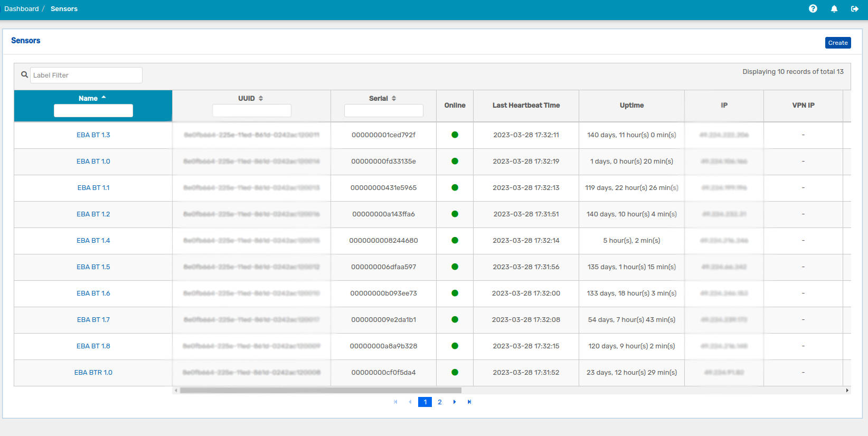Open sensor EBA BT 1.1
Viewport: 868px width, 436px height.
[93, 188]
